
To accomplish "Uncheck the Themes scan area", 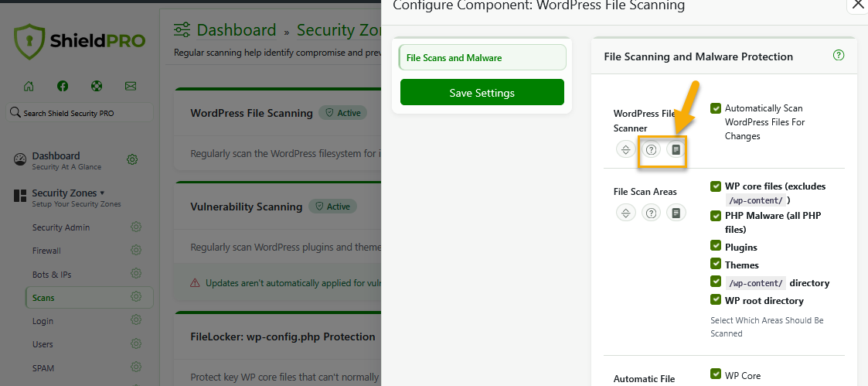I will (716, 264).
